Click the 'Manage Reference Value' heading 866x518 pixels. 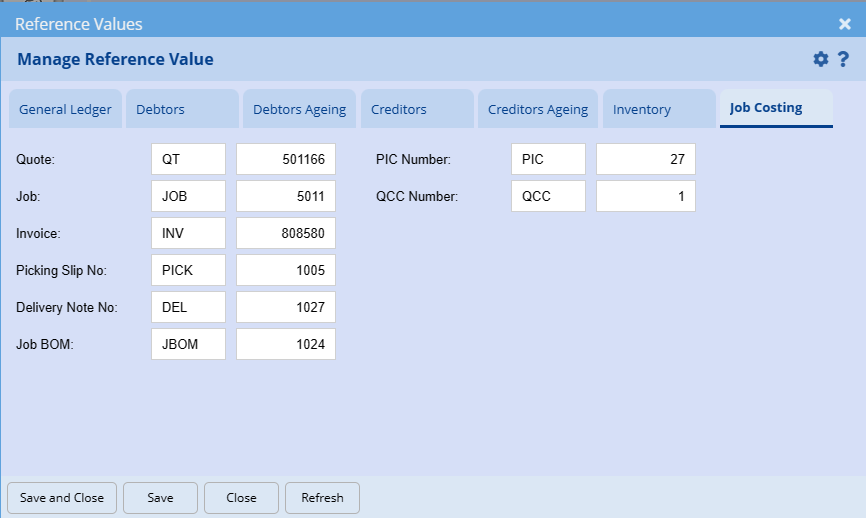coord(115,59)
